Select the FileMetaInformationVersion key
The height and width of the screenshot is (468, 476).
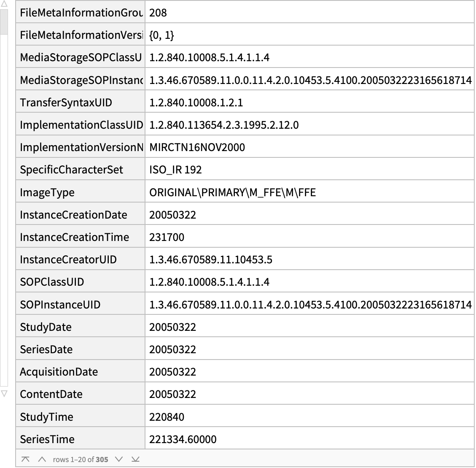[x=81, y=35]
